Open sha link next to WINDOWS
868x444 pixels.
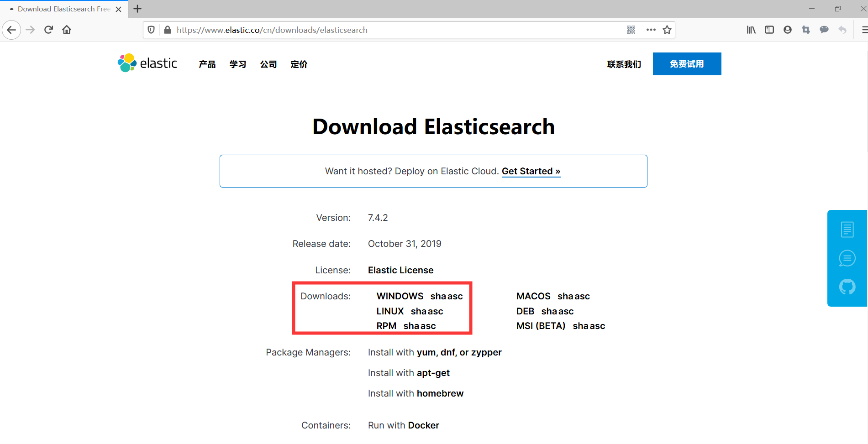pyautogui.click(x=438, y=296)
